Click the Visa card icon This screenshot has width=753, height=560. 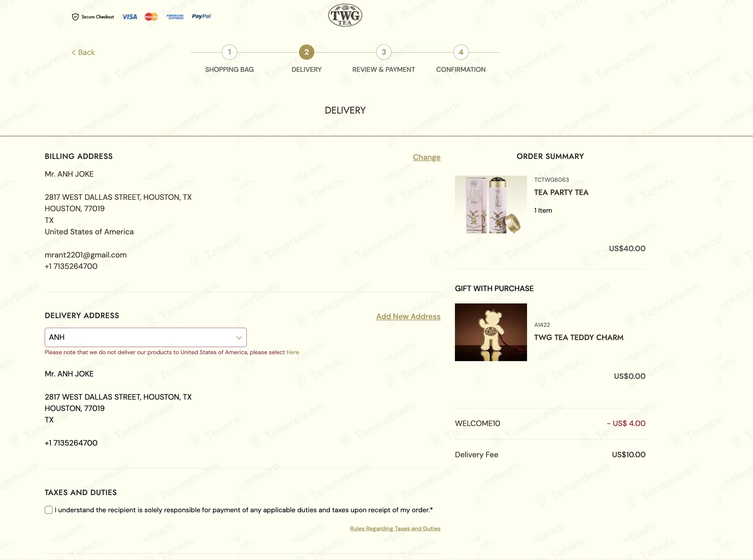tap(130, 17)
